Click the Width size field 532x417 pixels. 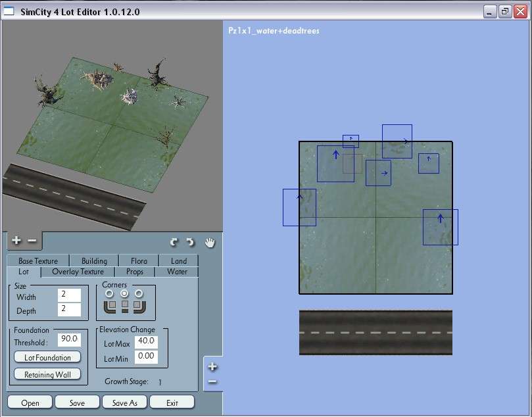pos(69,295)
